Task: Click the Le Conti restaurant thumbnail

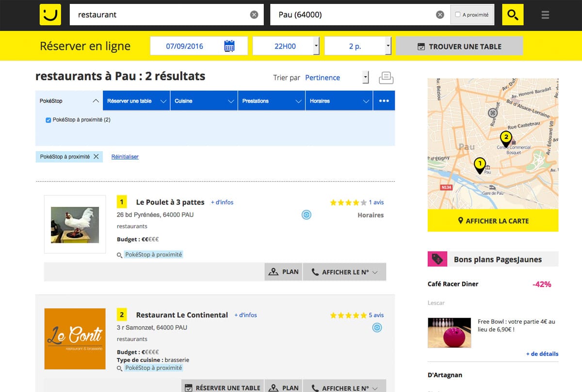Action: tap(75, 339)
